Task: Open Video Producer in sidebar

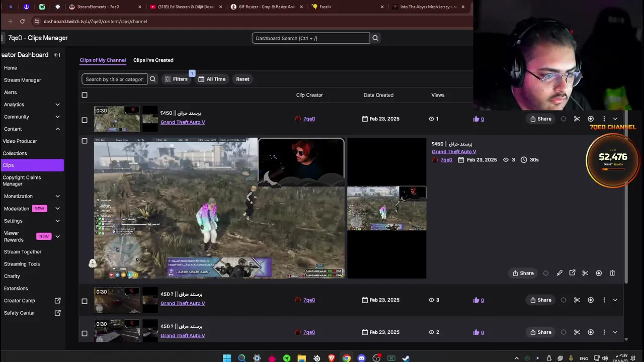Action: click(x=20, y=141)
